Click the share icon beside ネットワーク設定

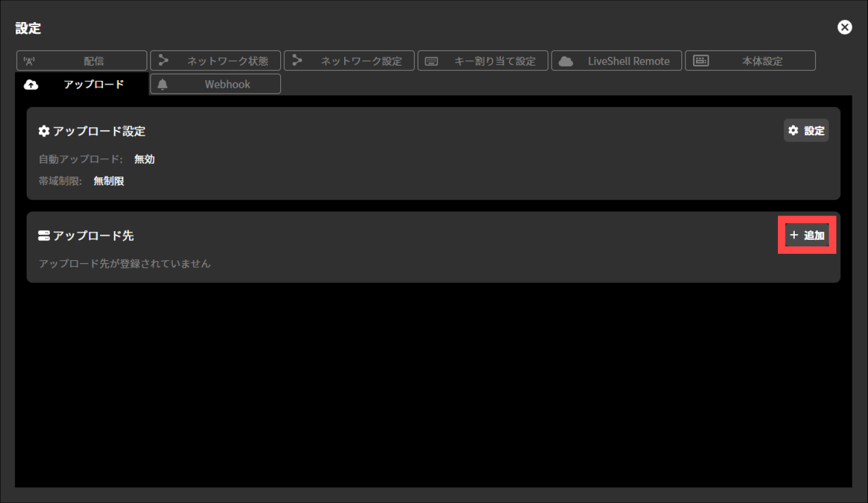point(297,60)
